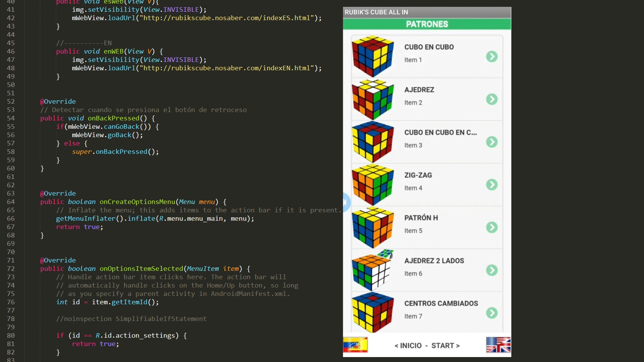Open the AJEDREZ 2 LADOS title
Screen dimensions: 644x362
point(434,261)
